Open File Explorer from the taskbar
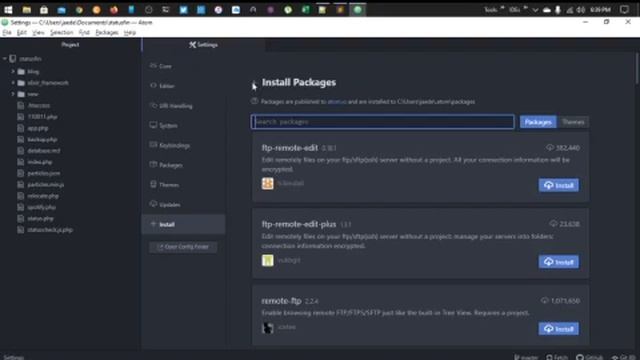Screen dimensions: 640x360 tap(27, 10)
